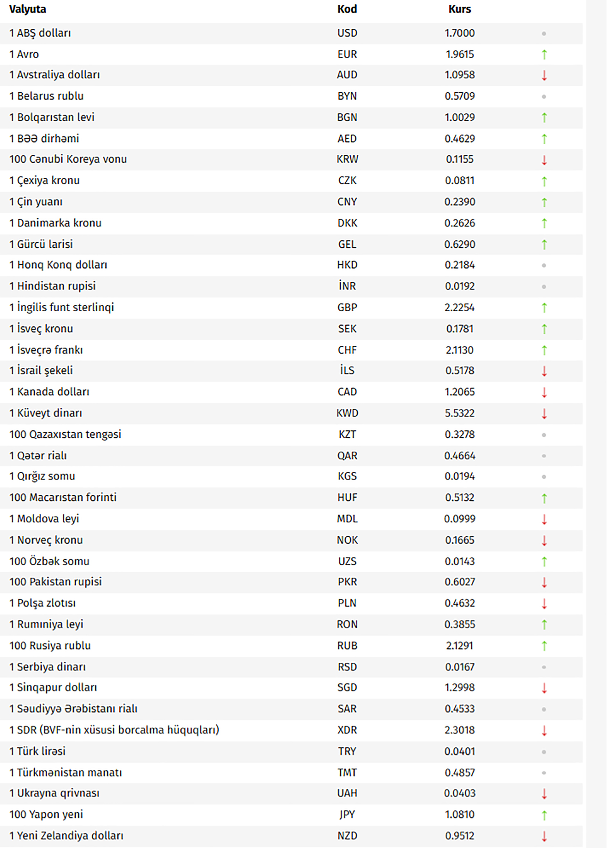Viewport: 616px width, 848px height.
Task: Click the 5.5322 Kuwaiti dinar rate
Action: tap(460, 413)
